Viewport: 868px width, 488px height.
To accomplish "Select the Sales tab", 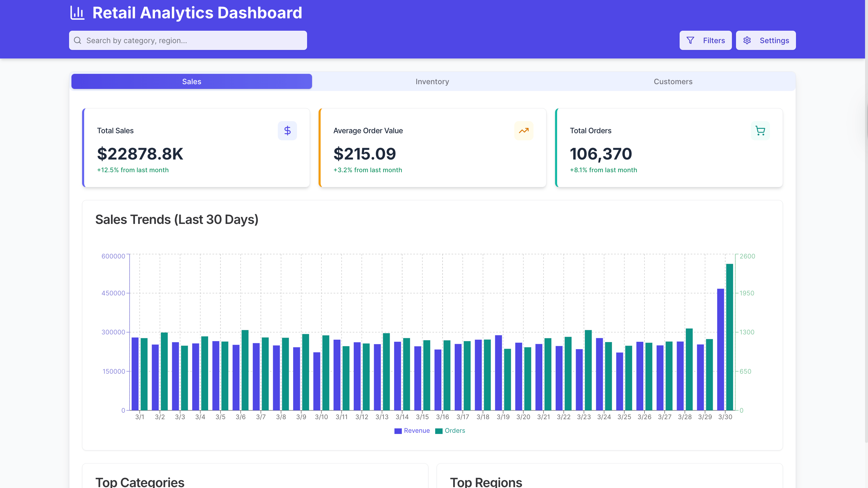I will pyautogui.click(x=191, y=81).
